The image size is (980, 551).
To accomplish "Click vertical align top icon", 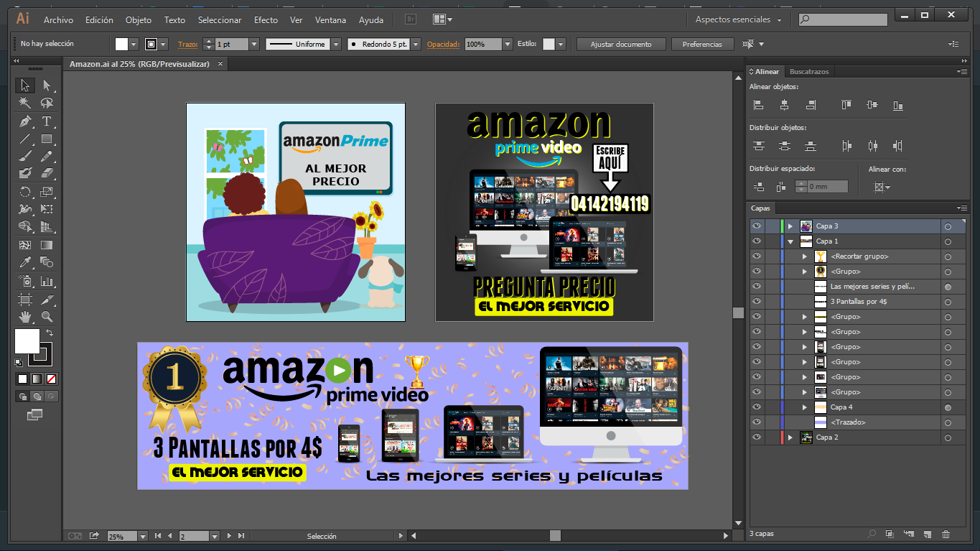I will pos(846,105).
